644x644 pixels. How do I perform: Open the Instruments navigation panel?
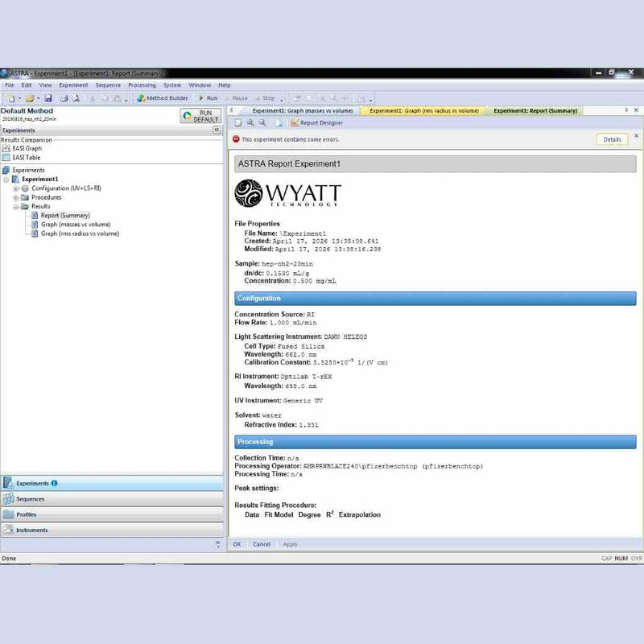[x=112, y=530]
